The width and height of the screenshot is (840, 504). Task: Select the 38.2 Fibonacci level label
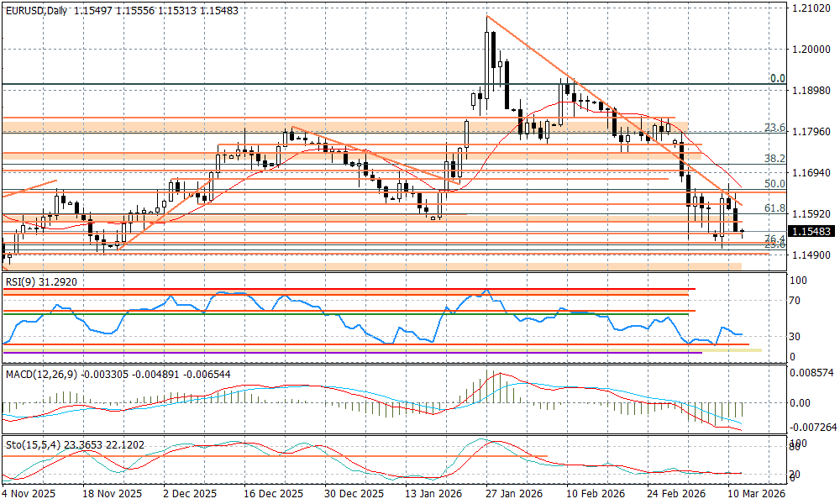[774, 158]
